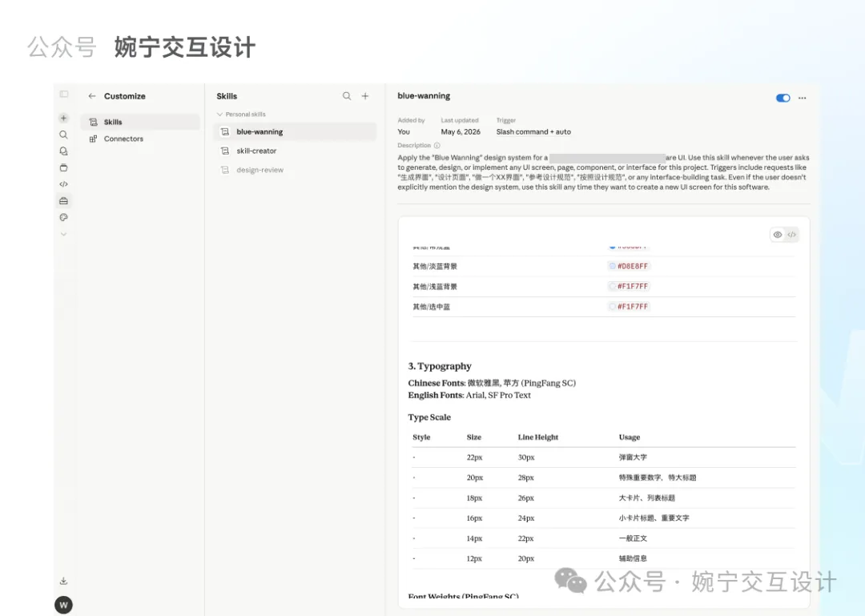Open the toolbox customize icon
This screenshot has width=865, height=616.
coord(63,201)
